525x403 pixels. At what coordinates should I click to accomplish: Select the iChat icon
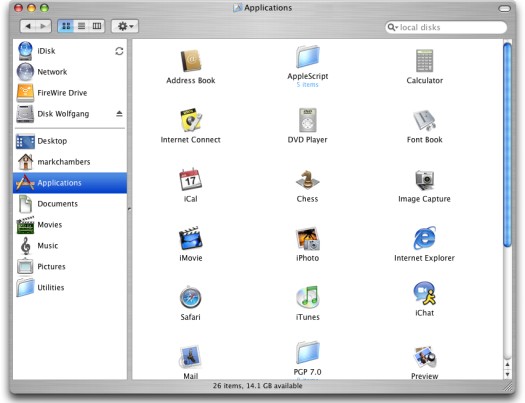pos(425,293)
